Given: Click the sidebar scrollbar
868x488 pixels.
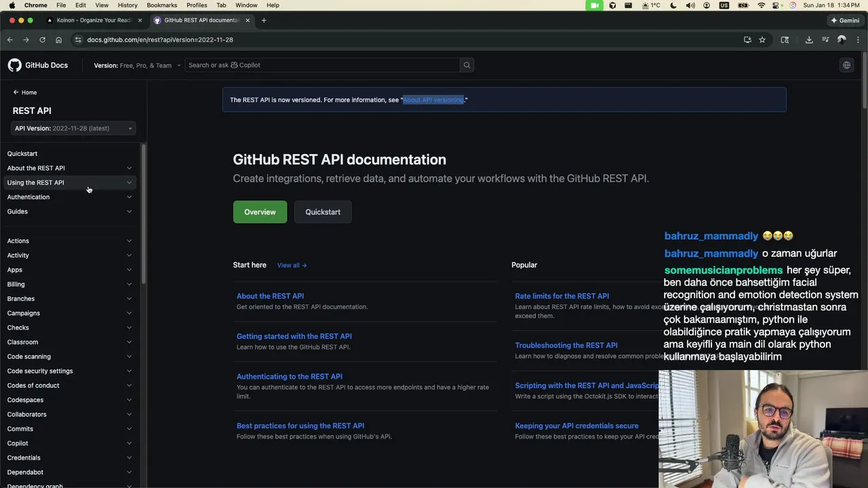Looking at the screenshot, I should tap(143, 213).
